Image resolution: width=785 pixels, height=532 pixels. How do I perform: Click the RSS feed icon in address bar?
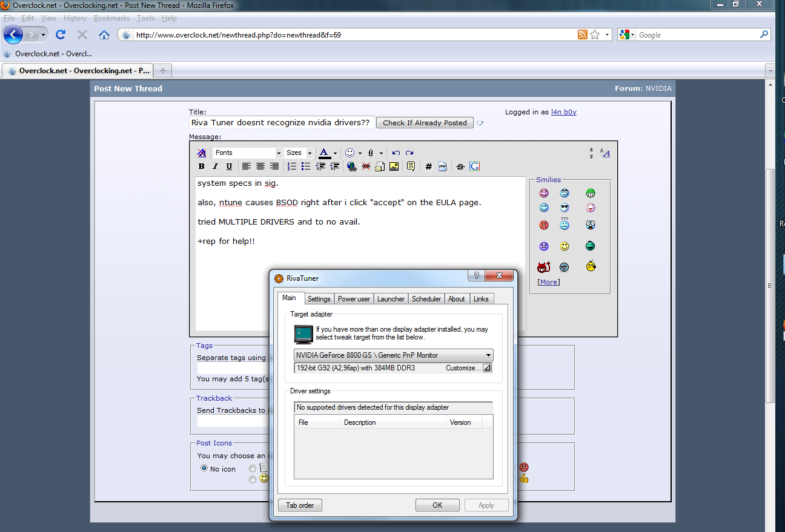(583, 34)
